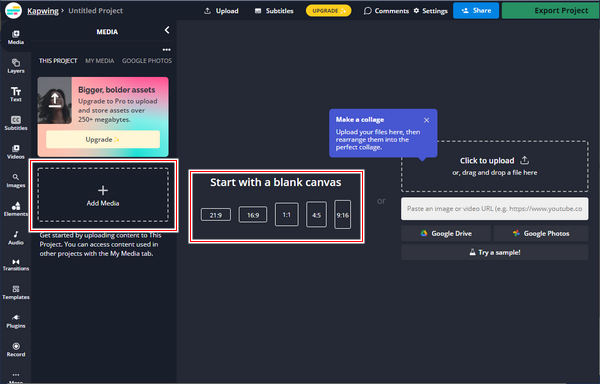Click the Upgrade button in promo card
Image resolution: width=600 pixels, height=384 pixels.
click(x=103, y=139)
